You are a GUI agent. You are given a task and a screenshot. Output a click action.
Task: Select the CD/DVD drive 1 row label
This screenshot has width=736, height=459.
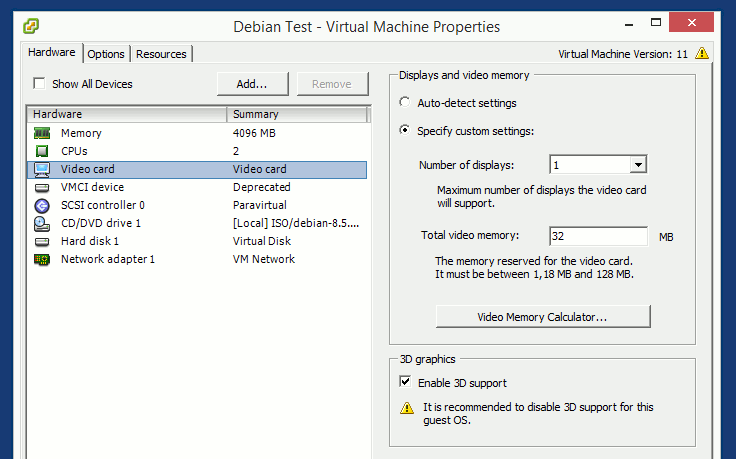click(101, 223)
